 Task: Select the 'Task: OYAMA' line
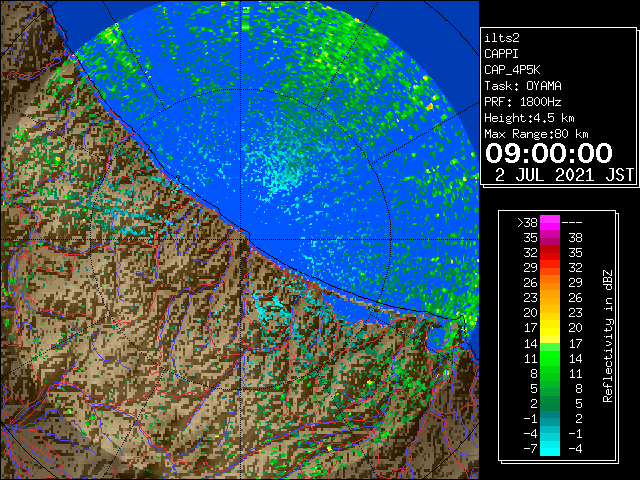pos(523,86)
